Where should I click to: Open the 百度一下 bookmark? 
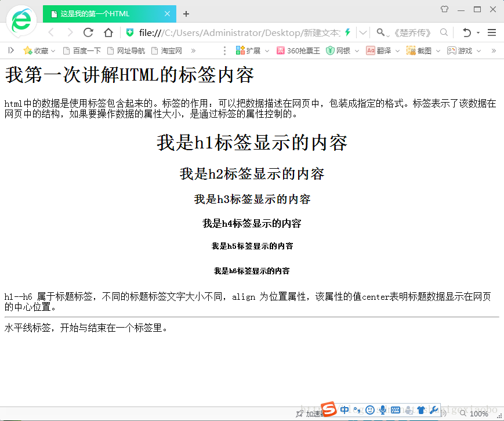click(x=82, y=51)
